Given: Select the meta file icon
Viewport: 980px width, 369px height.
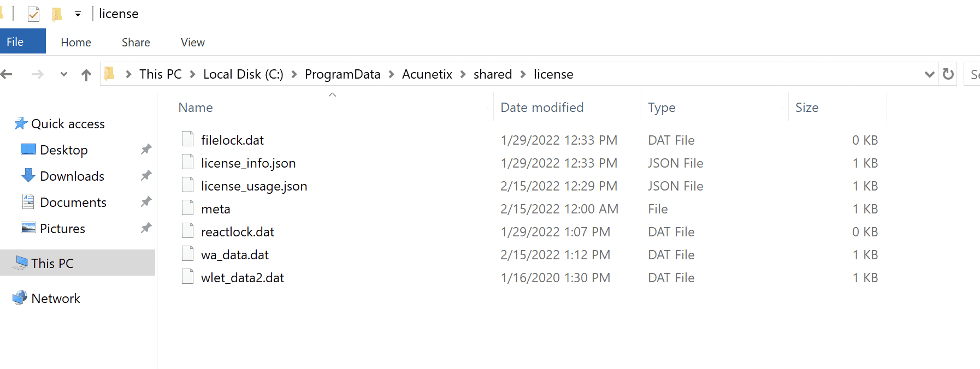Looking at the screenshot, I should (x=187, y=209).
